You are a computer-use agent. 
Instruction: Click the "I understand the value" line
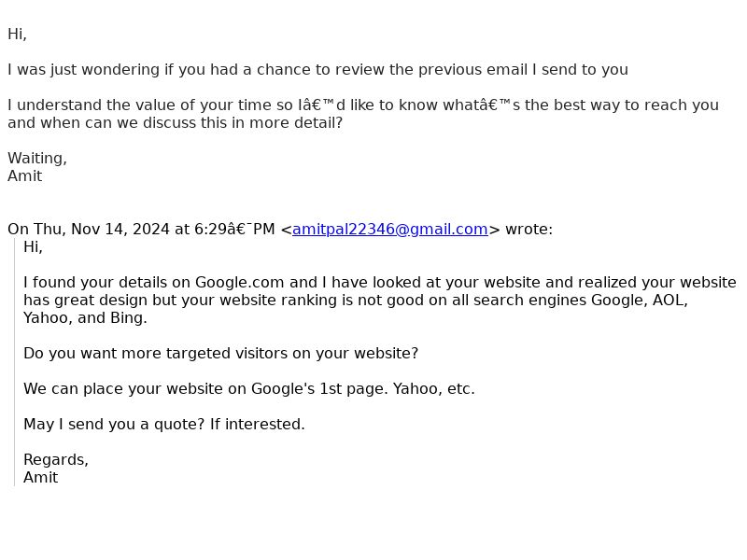pyautogui.click(x=363, y=105)
